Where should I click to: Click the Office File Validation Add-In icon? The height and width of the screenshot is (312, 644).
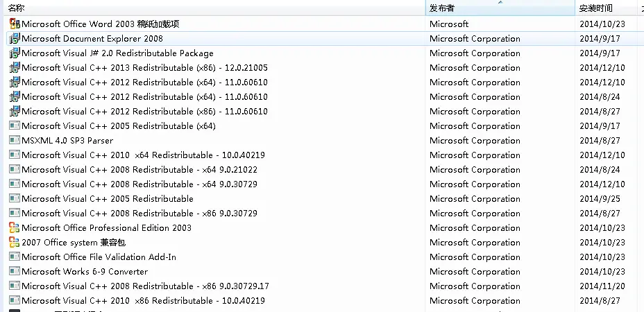point(15,257)
